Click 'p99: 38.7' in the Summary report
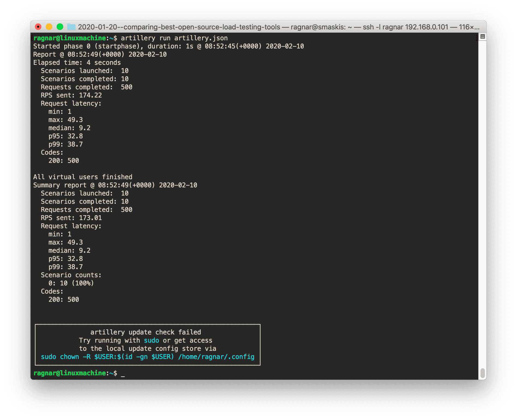Screen dimensions: 517x420 (x=66, y=267)
